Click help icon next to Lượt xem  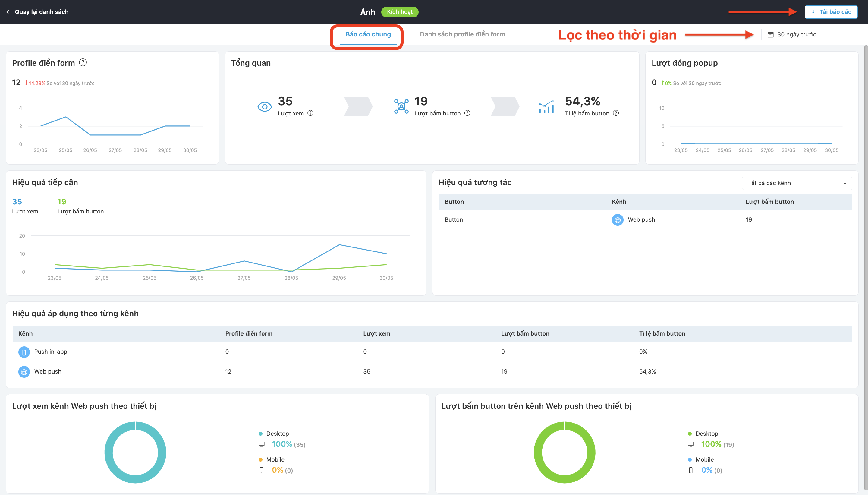click(x=310, y=113)
